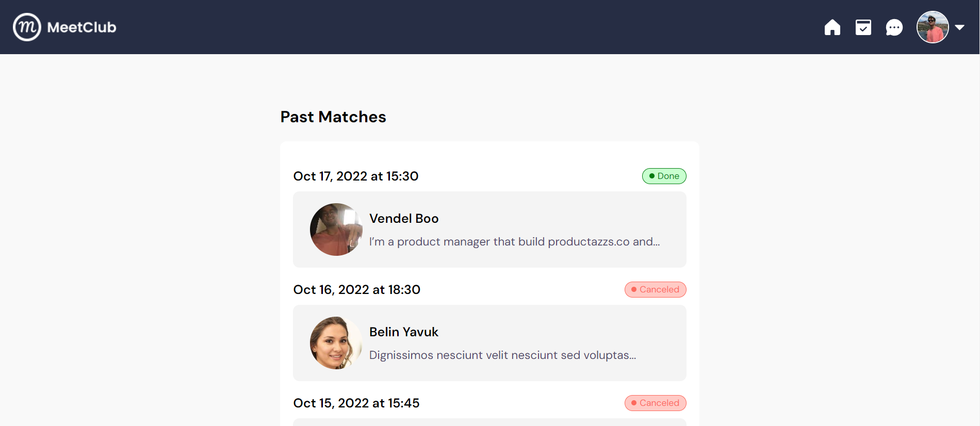The image size is (980, 426).
Task: Click the MeetClub circular logo
Action: click(27, 27)
